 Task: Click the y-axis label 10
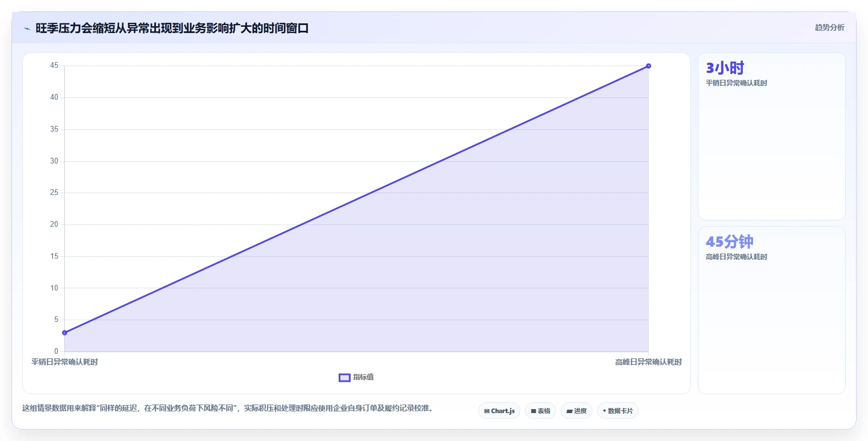[x=54, y=288]
